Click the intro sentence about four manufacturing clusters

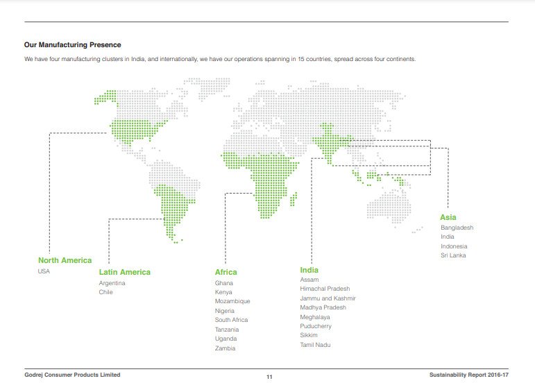click(220, 59)
